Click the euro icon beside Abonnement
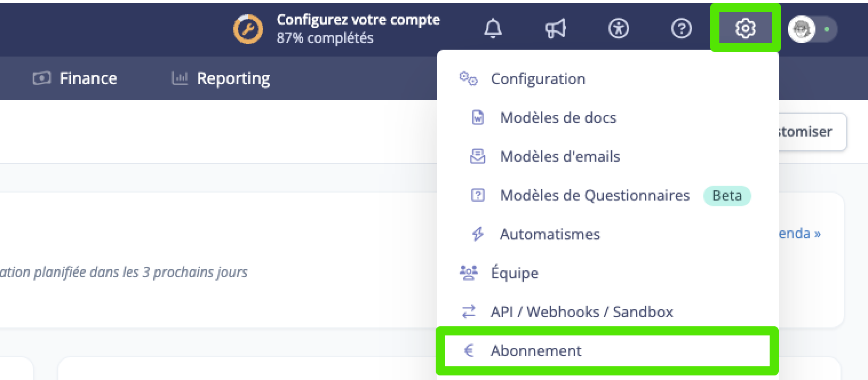This screenshot has width=868, height=380. (x=468, y=350)
